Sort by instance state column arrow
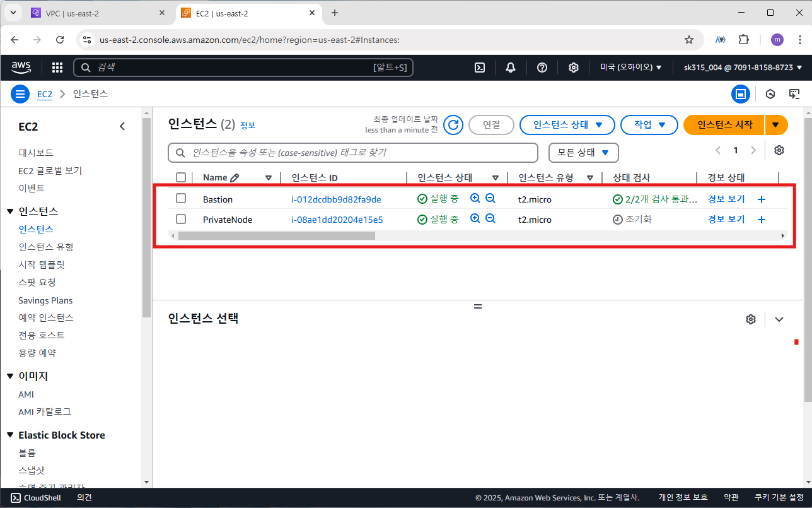Viewport: 812px width, 508px height. click(496, 178)
